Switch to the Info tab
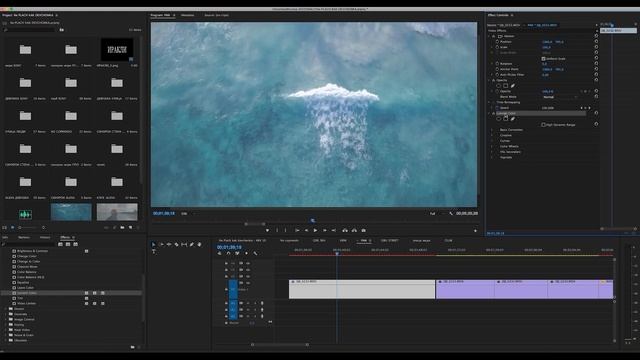 pyautogui.click(x=5, y=237)
